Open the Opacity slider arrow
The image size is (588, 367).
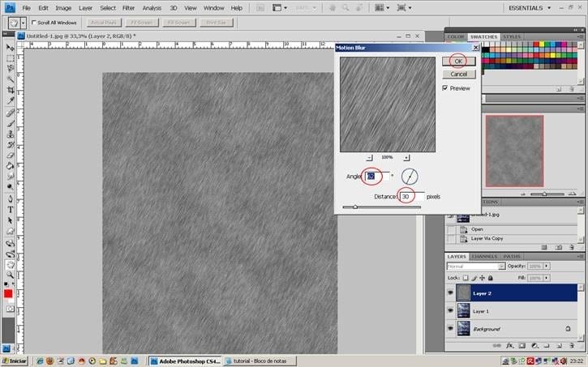coord(547,267)
